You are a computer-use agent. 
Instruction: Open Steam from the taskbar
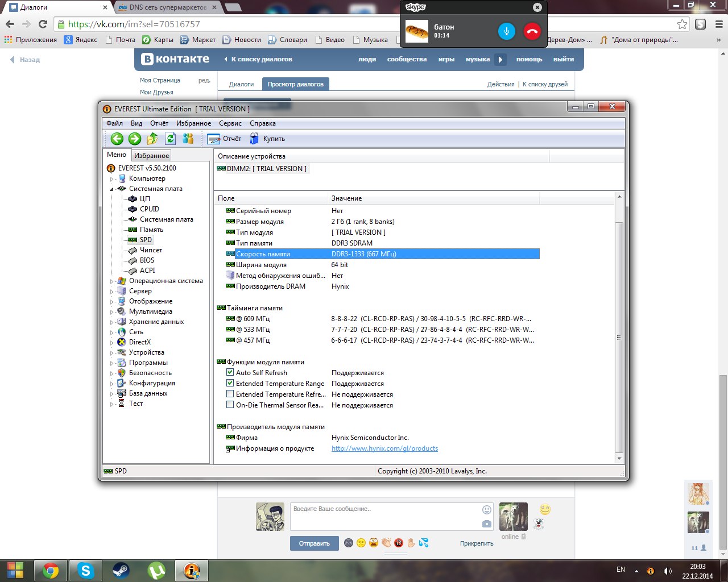coord(121,571)
